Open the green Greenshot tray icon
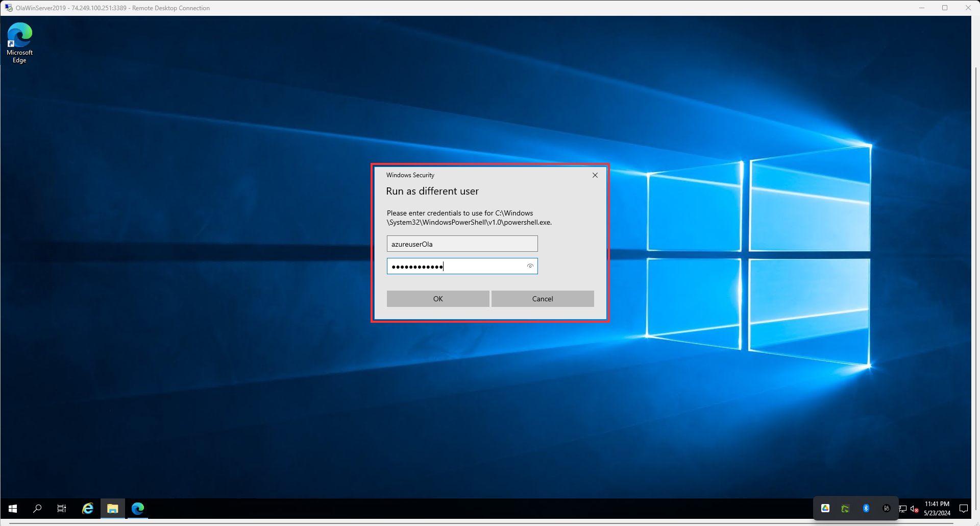 click(845, 509)
